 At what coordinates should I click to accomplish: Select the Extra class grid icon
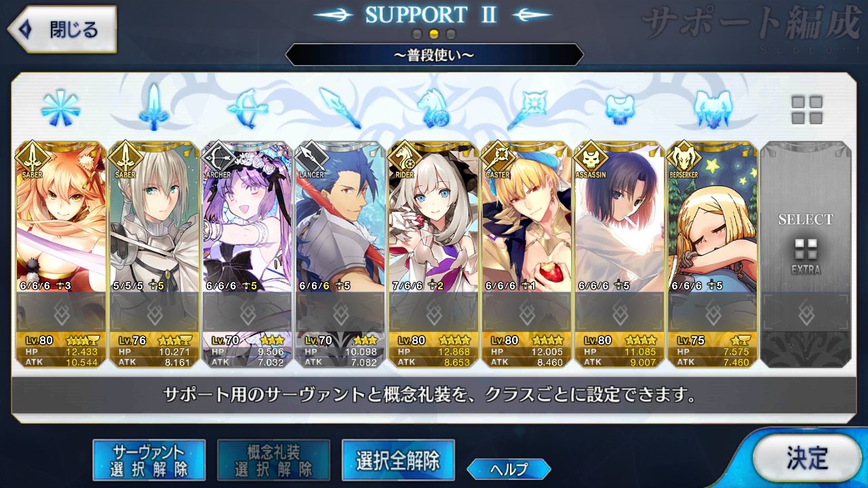807,109
